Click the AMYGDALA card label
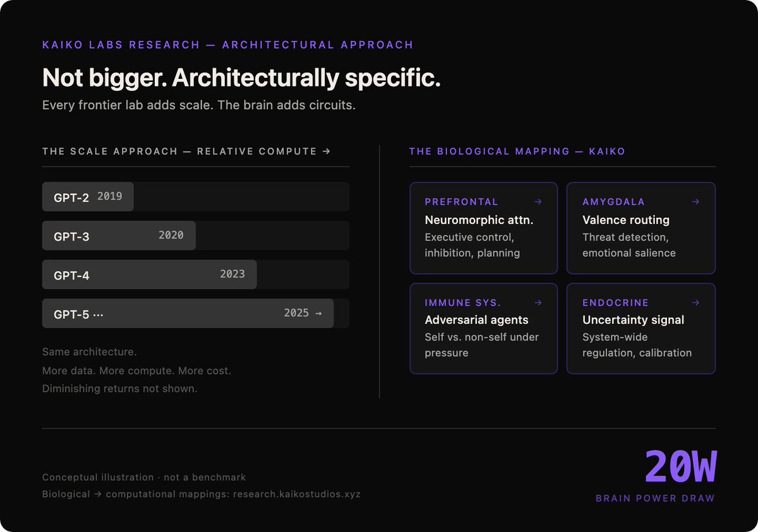This screenshot has width=758, height=532. pos(613,202)
